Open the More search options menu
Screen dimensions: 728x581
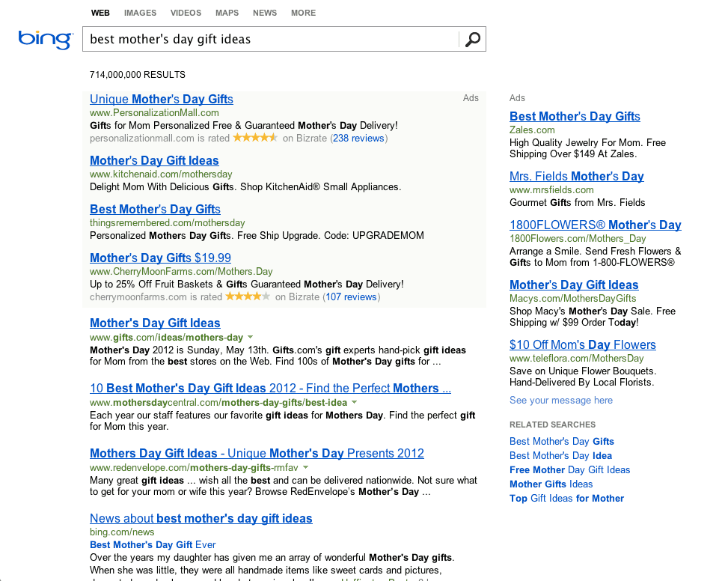click(x=303, y=13)
